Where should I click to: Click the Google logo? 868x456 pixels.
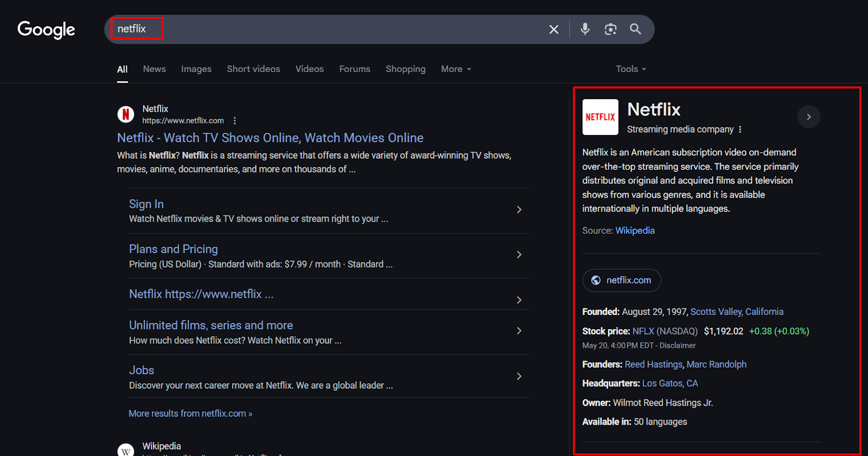pyautogui.click(x=46, y=30)
